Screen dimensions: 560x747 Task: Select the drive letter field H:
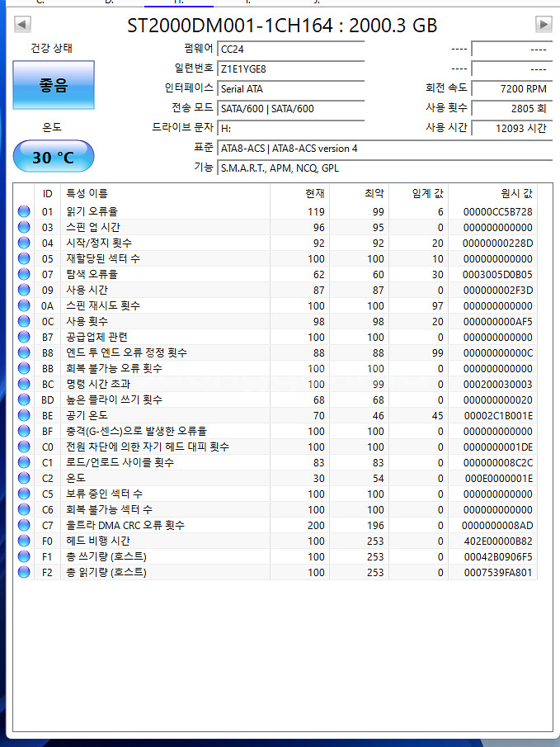291,129
